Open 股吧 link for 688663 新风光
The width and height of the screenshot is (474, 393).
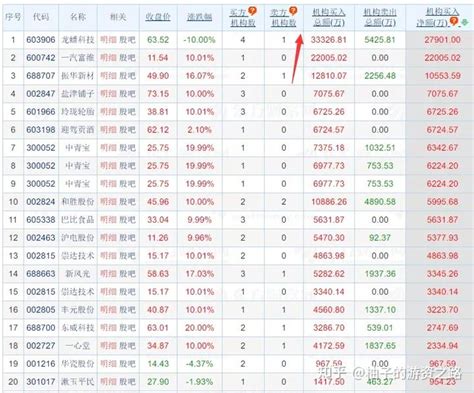127,274
